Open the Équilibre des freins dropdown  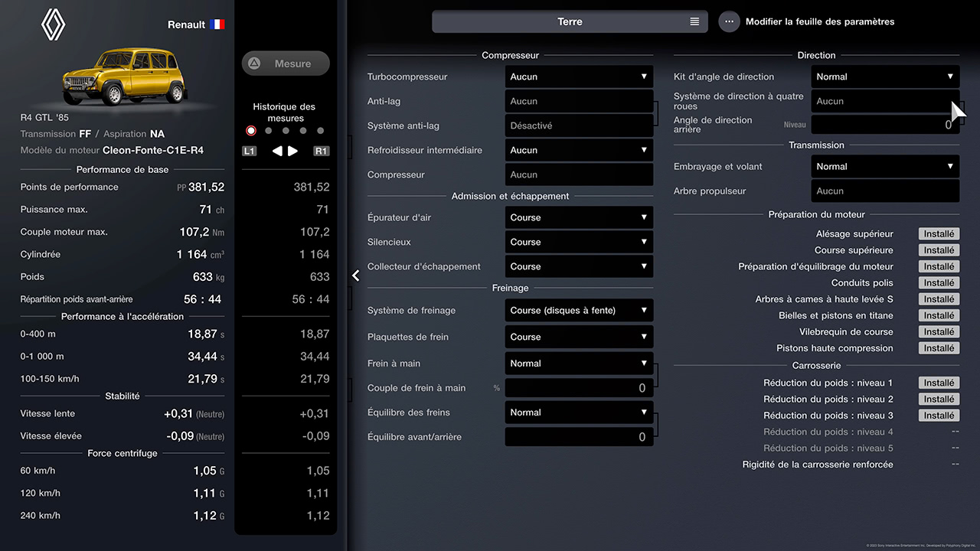579,412
